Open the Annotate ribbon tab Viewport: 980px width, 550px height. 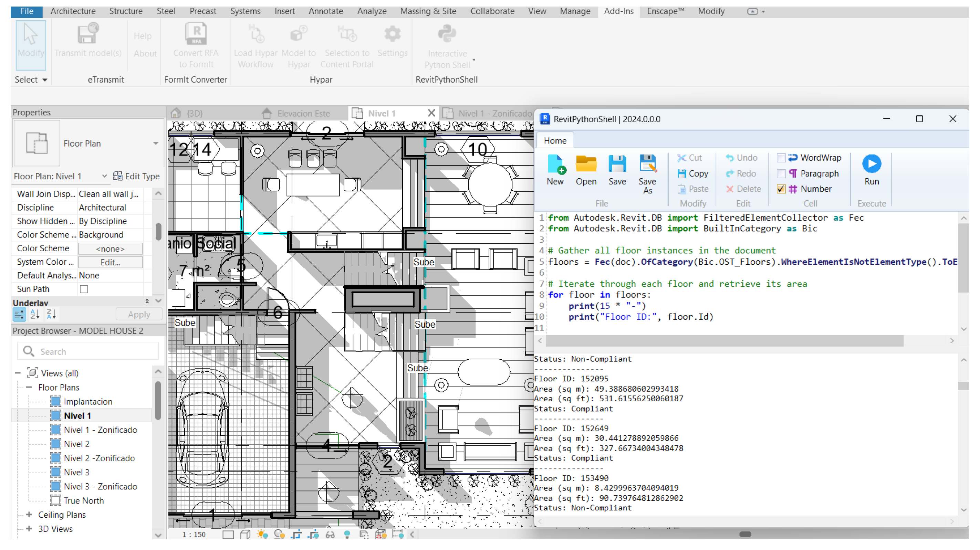pyautogui.click(x=325, y=11)
